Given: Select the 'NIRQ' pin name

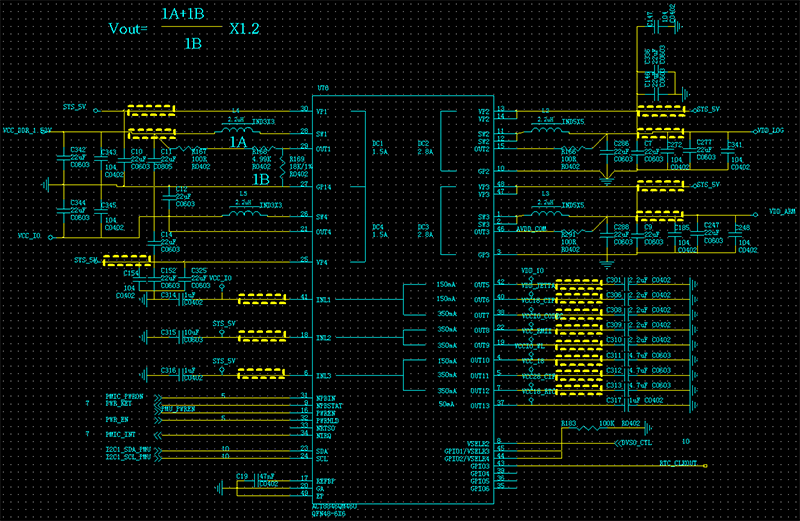Looking at the screenshot, I should 323,436.
